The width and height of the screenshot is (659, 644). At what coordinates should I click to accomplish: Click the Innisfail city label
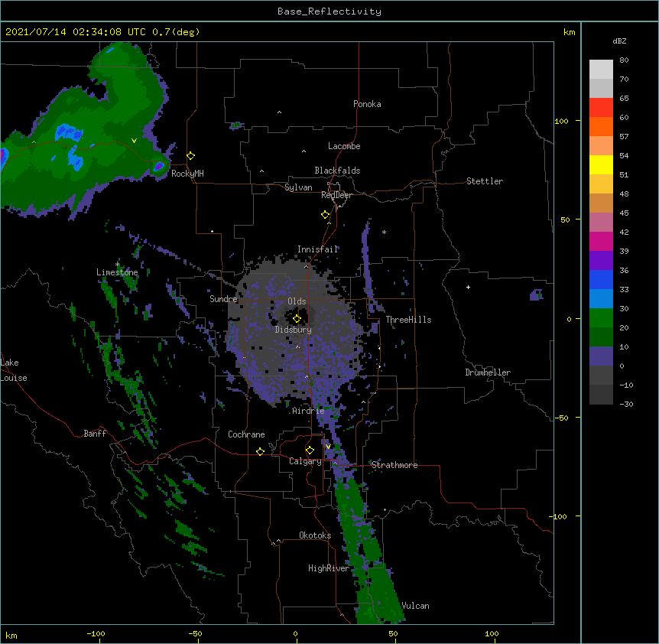[x=318, y=249]
